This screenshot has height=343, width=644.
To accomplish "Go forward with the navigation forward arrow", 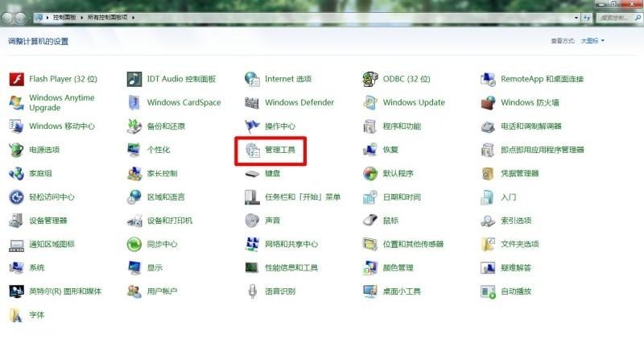I will pos(20,18).
